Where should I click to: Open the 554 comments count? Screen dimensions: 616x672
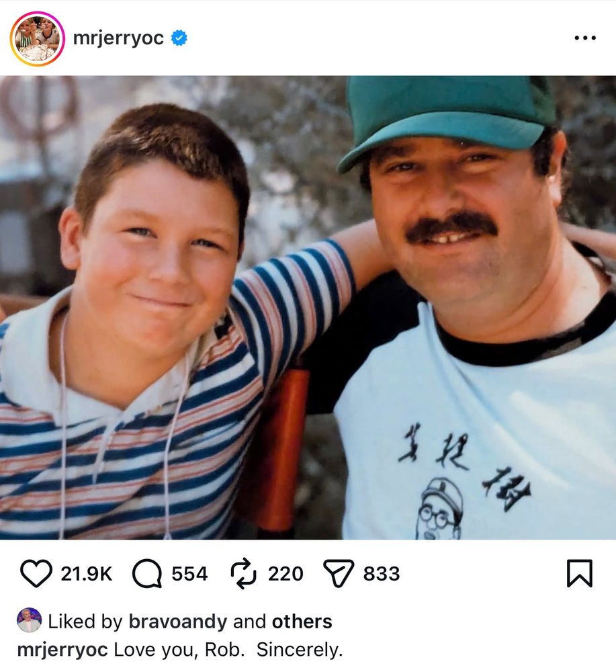(x=189, y=574)
